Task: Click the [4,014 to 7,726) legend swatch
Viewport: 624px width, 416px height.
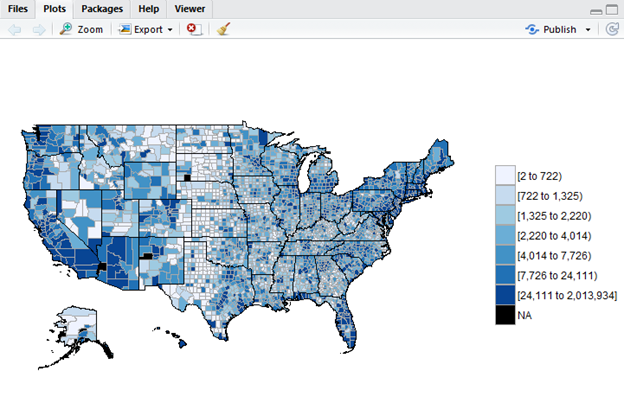Action: pyautogui.click(x=505, y=255)
